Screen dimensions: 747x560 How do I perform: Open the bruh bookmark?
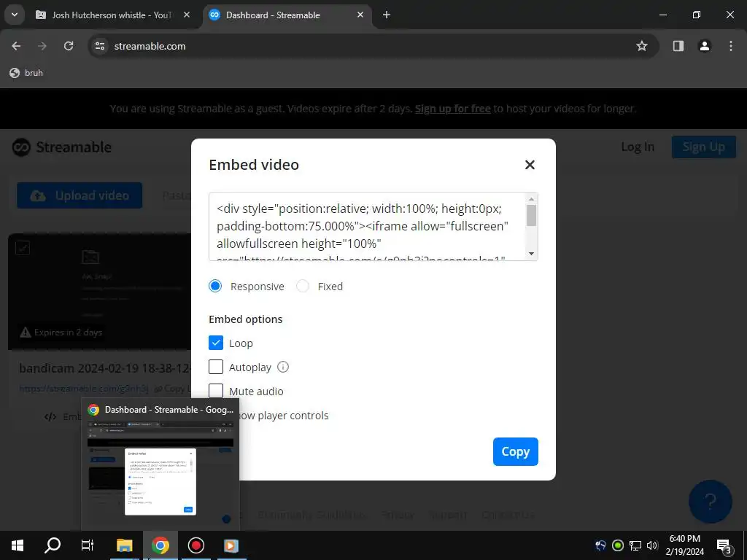click(27, 73)
